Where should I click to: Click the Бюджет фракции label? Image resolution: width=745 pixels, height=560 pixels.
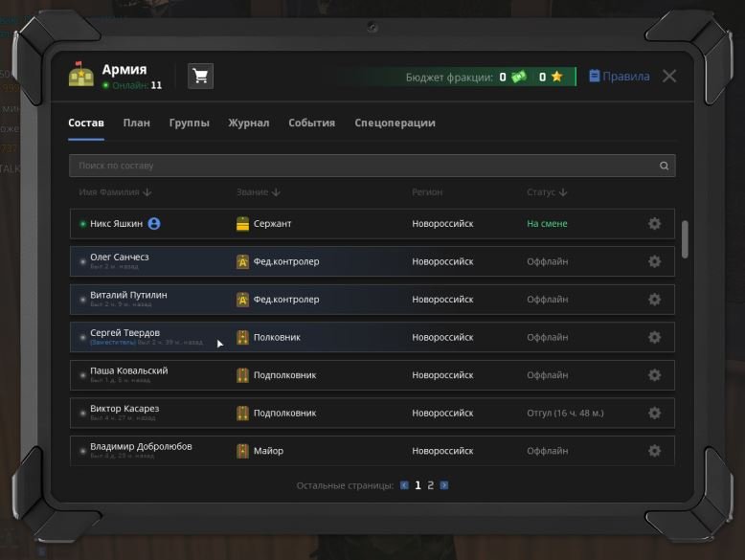coord(449,77)
